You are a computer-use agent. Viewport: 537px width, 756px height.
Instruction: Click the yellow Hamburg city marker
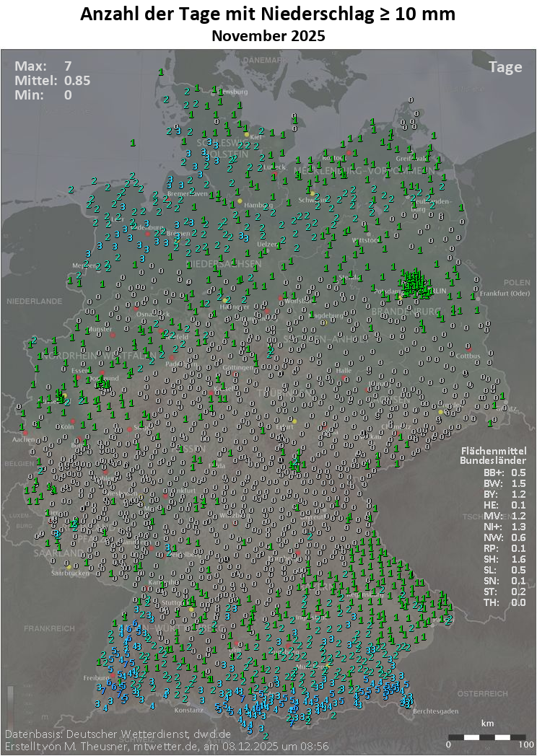240,201
